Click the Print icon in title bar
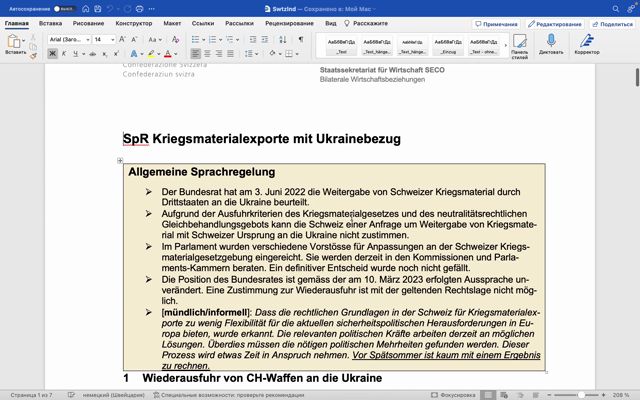640x400 pixels. click(x=140, y=9)
